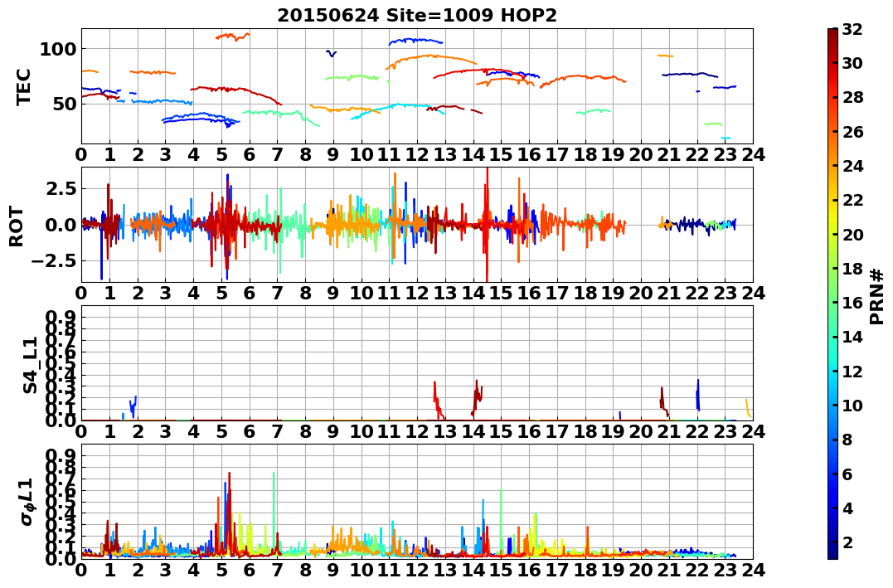Click hour tick 22 under the S4_L1 panel

click(697, 431)
